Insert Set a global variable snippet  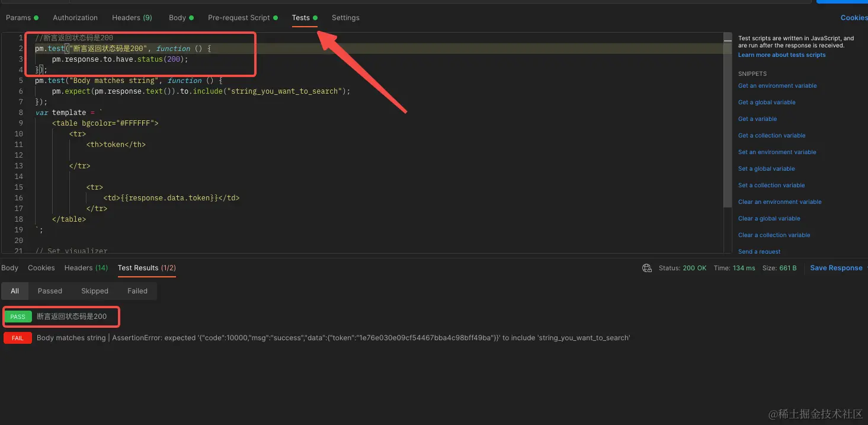[x=767, y=169]
